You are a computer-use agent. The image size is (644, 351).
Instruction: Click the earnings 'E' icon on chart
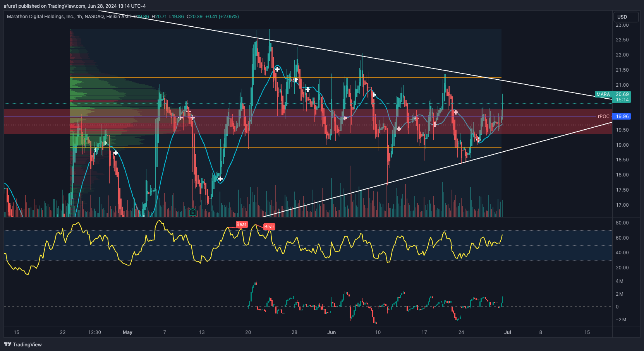click(x=192, y=212)
